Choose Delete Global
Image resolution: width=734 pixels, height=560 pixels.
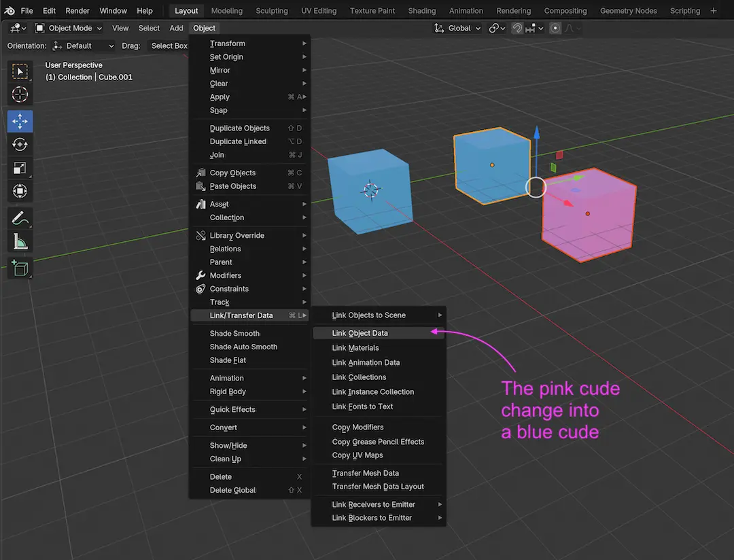(250, 490)
